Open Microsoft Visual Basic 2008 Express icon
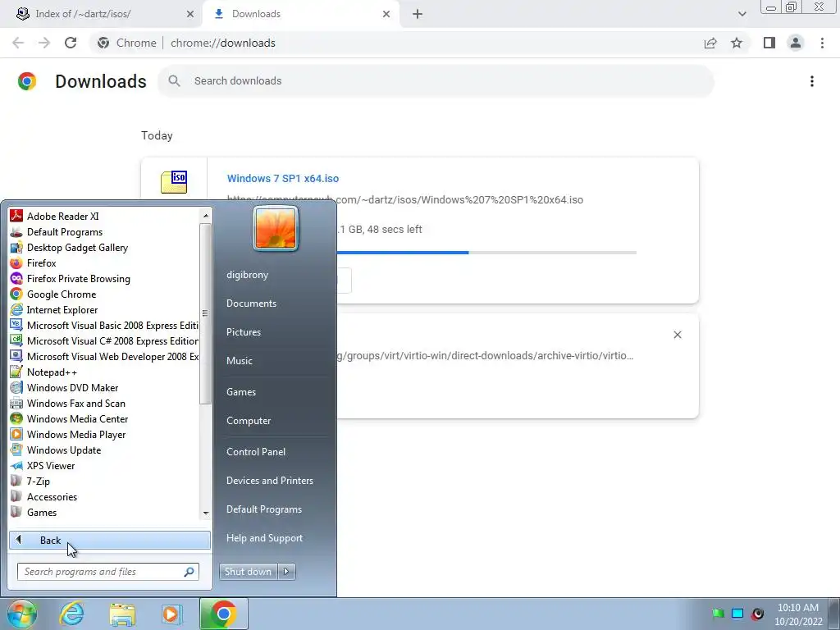Image resolution: width=840 pixels, height=630 pixels. click(x=16, y=325)
